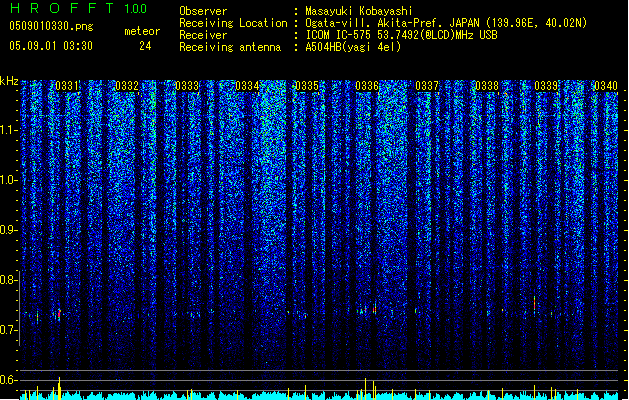This screenshot has height=400, width=629.
Task: Click the Receiver label
Action: tap(203, 35)
